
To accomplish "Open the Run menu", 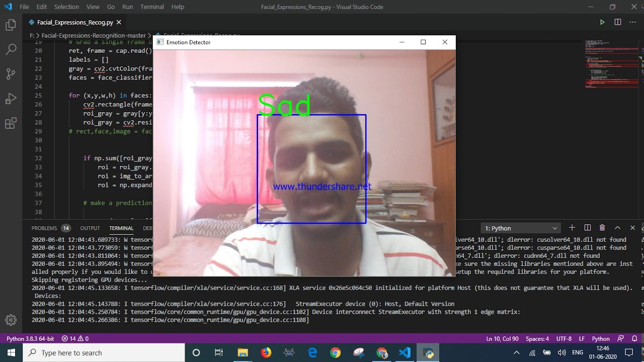I will pos(128,7).
